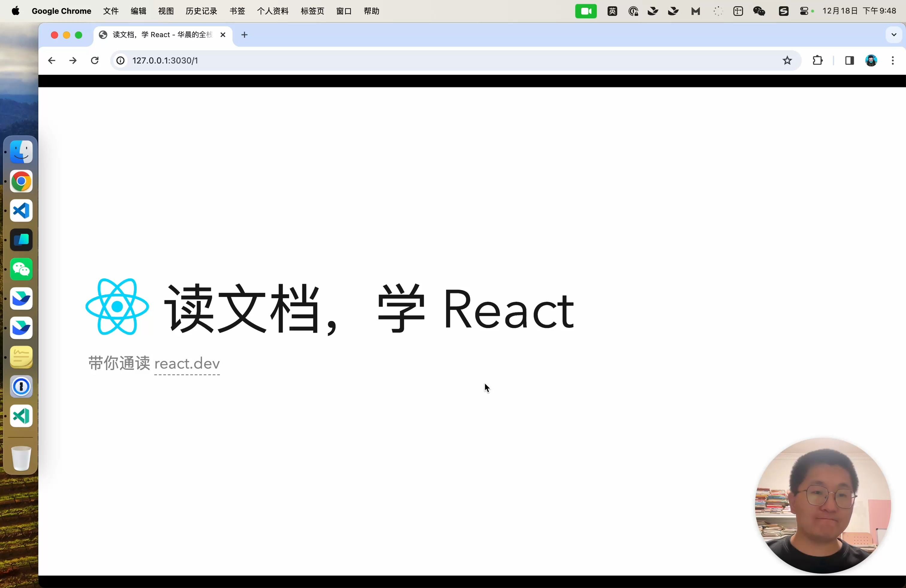This screenshot has height=588, width=906.
Task: Open the 文件 menu
Action: (111, 11)
